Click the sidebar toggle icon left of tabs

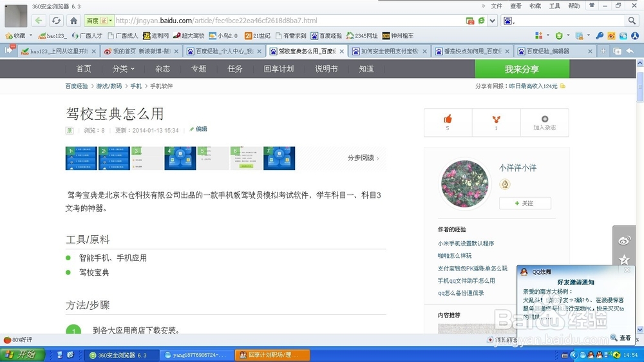tap(9, 50)
